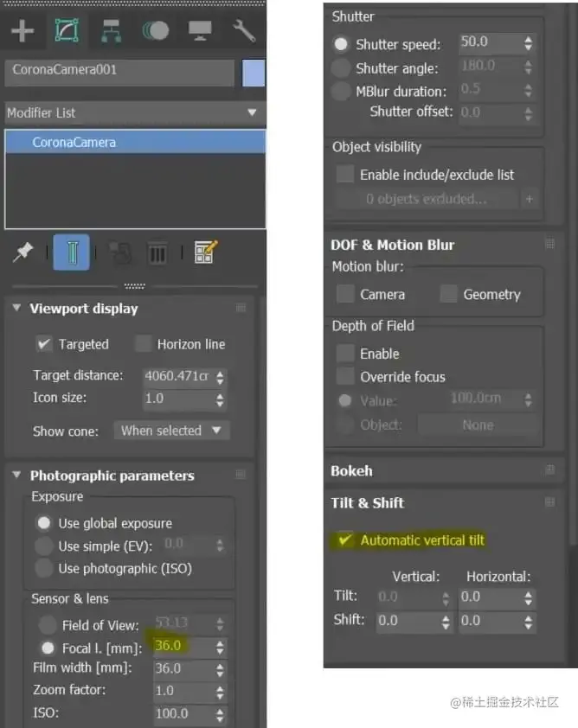The image size is (578, 728).
Task: Click the Icon size spinner arrows
Action: [220, 399]
